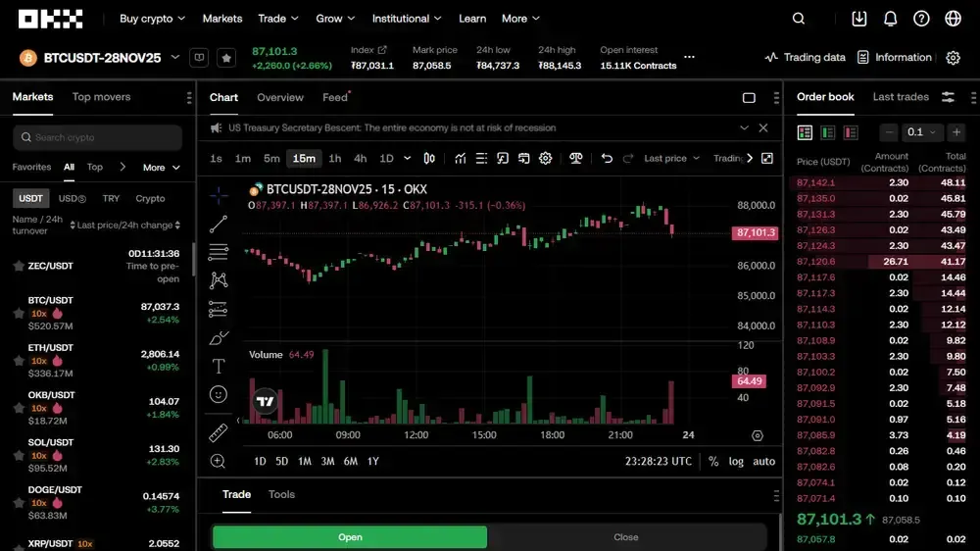Open the order book settings sliders icon
The width and height of the screenshot is (980, 551).
pyautogui.click(x=948, y=97)
